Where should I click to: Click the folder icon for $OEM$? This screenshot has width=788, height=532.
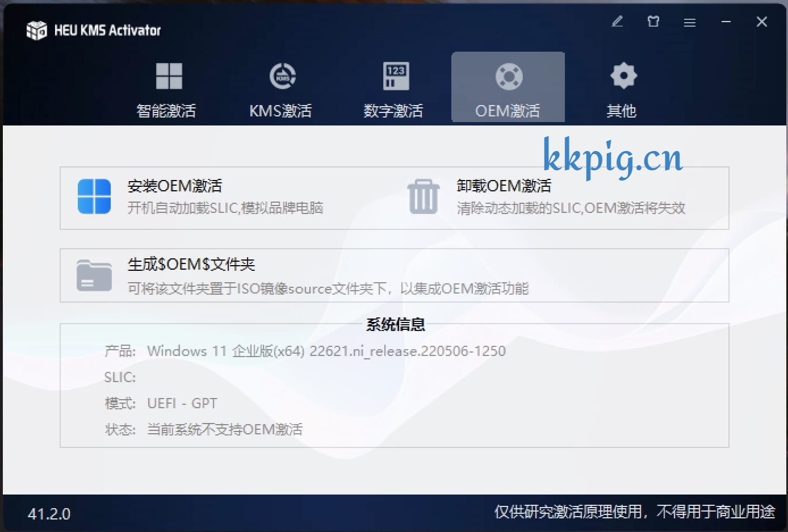click(94, 275)
